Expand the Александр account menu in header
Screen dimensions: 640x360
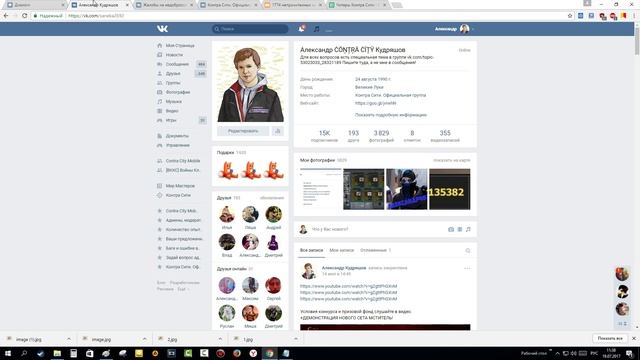click(x=454, y=29)
